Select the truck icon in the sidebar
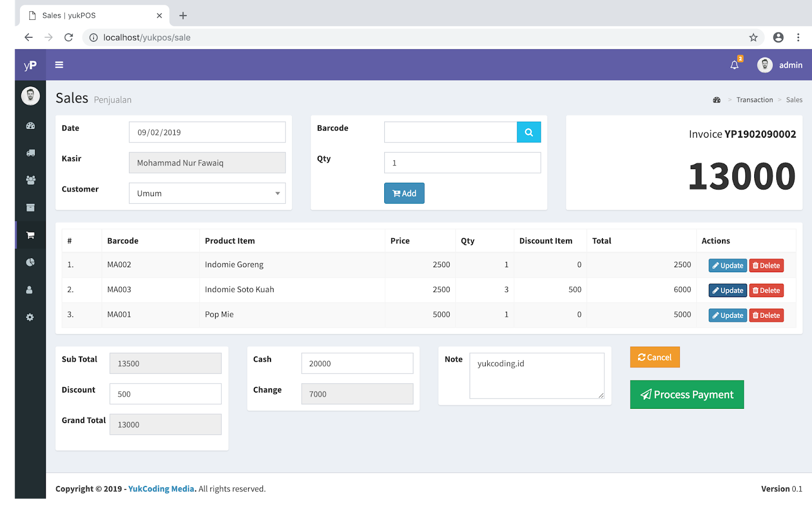Screen dimensions: 812x516 pyautogui.click(x=30, y=153)
